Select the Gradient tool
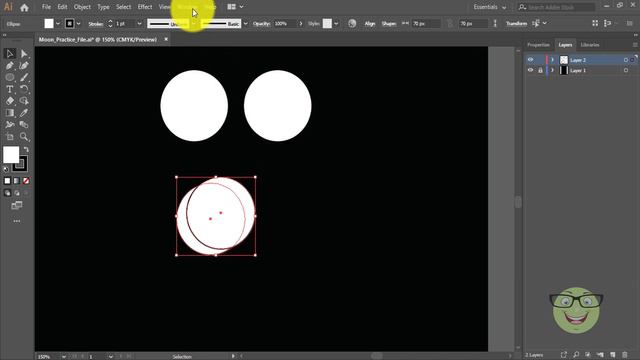This screenshot has width=640, height=360. (x=10, y=113)
